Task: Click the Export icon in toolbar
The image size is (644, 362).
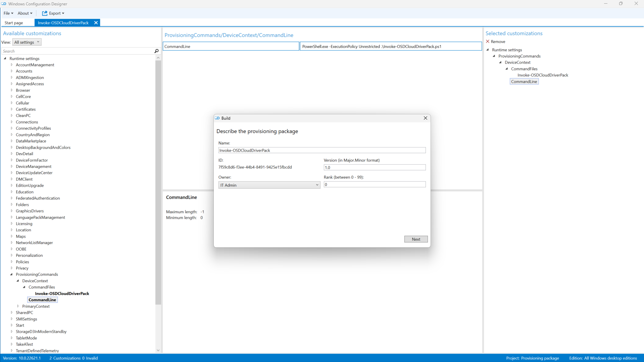Action: (45, 13)
